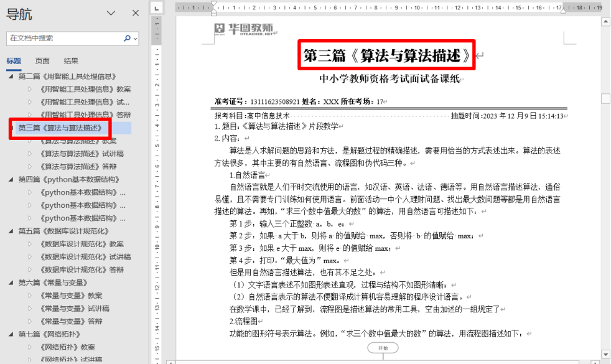Close the 导航 navigation pane
The width and height of the screenshot is (611, 364).
(x=136, y=13)
